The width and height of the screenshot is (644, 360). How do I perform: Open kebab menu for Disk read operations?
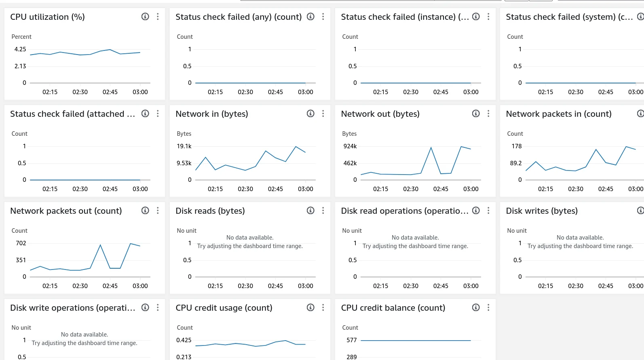488,211
